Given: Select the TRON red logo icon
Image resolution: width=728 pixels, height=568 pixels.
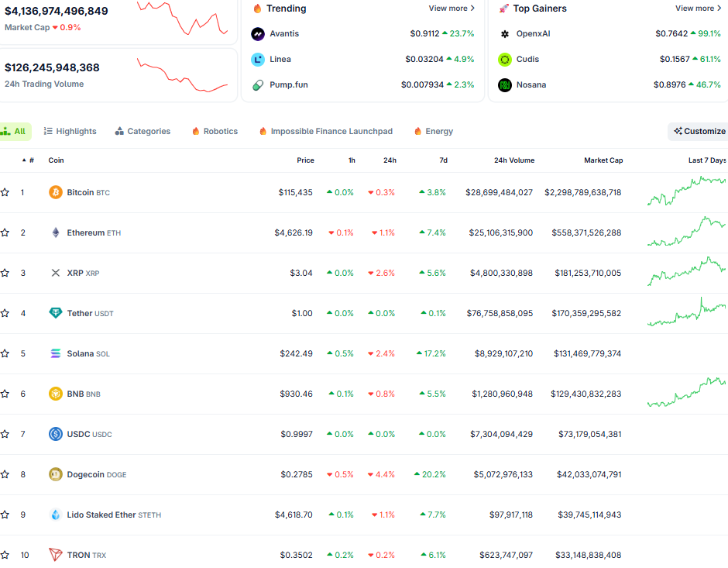Looking at the screenshot, I should click(x=54, y=554).
